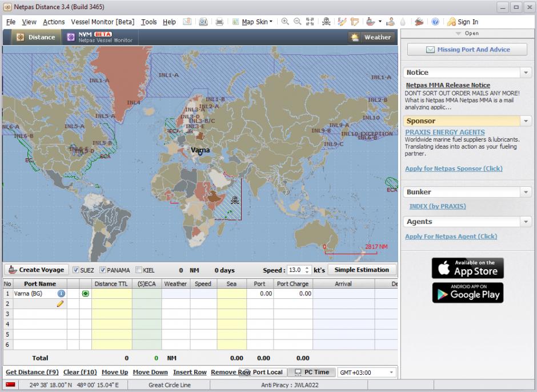Select PC Time toggle
The height and width of the screenshot is (392, 537).
click(312, 372)
